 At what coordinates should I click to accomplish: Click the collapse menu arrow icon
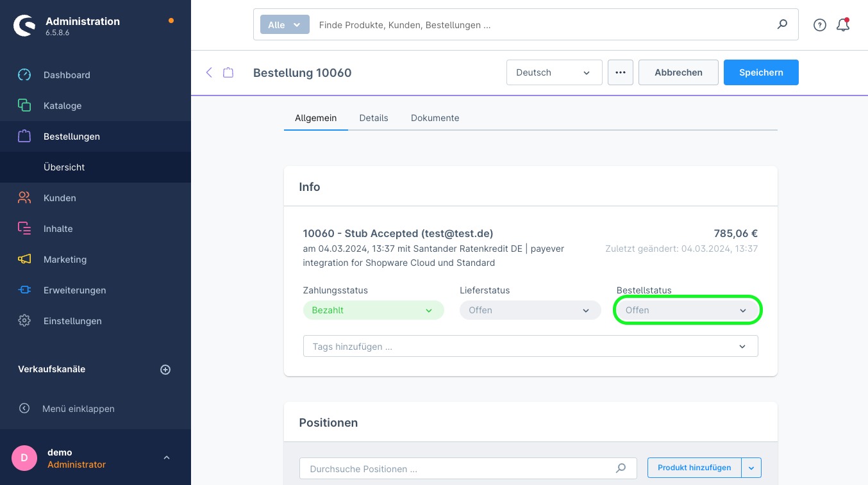24,408
